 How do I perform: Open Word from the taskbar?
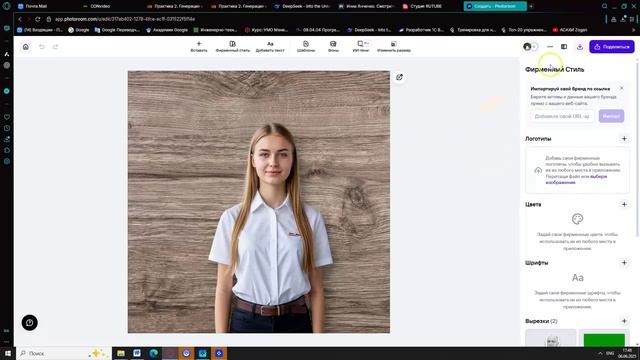[x=137, y=353]
